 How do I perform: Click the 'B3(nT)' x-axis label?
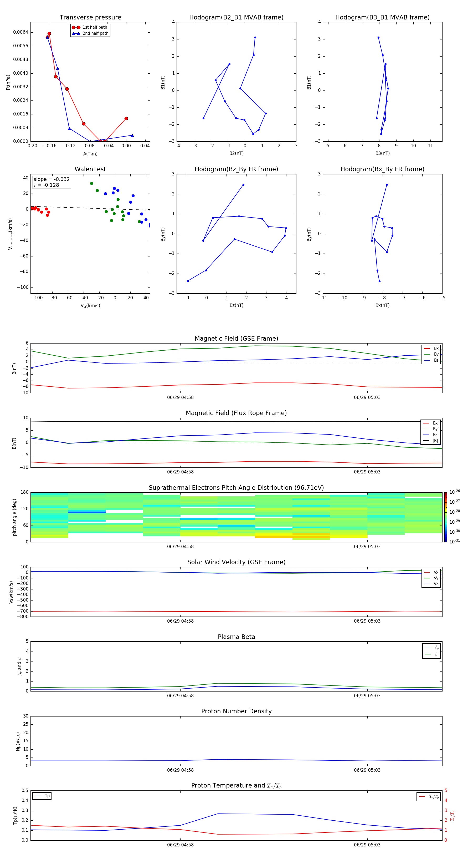(x=382, y=153)
